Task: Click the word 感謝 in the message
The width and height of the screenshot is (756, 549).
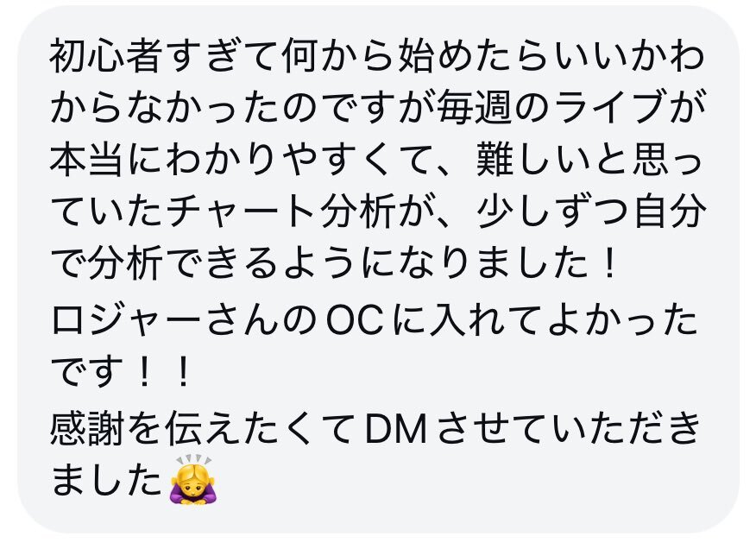Action: click(87, 428)
